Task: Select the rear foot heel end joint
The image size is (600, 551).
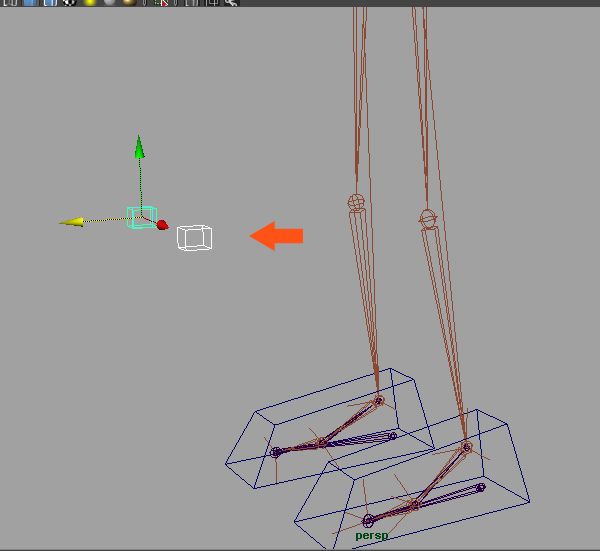Action: click(x=393, y=435)
